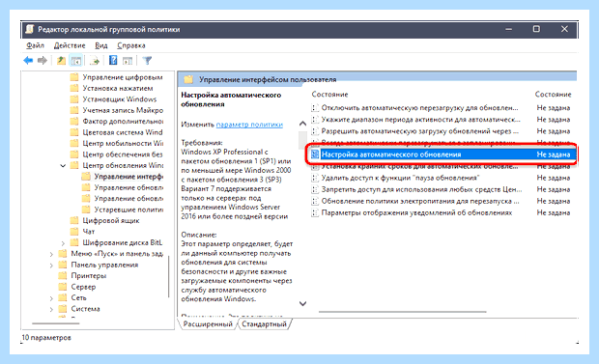The height and width of the screenshot is (364, 599).
Task: Select Управление цифровым tree item
Action: [123, 77]
